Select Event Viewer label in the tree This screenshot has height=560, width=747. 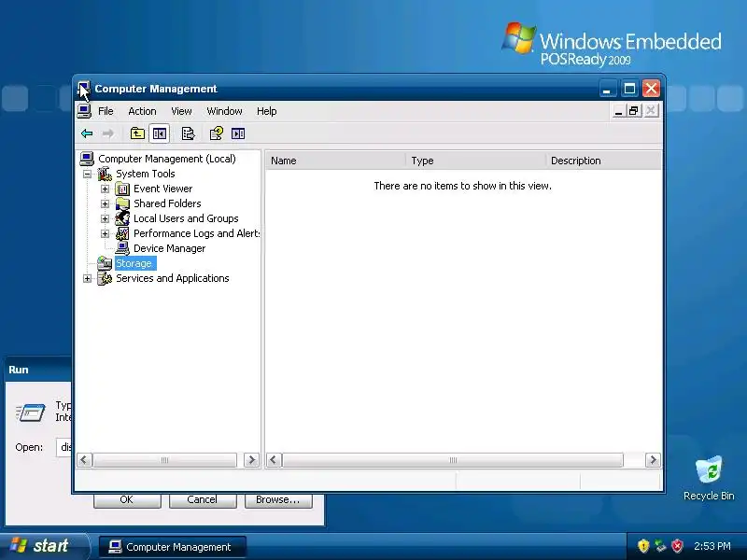(x=162, y=189)
